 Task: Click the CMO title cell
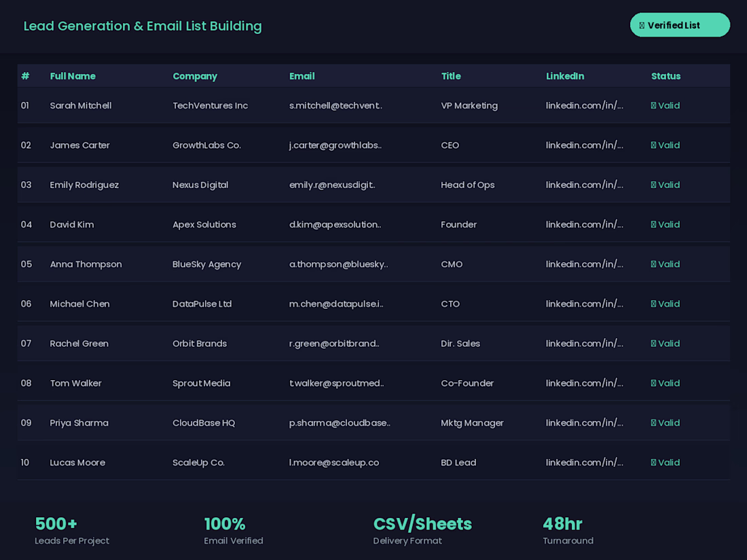452,264
